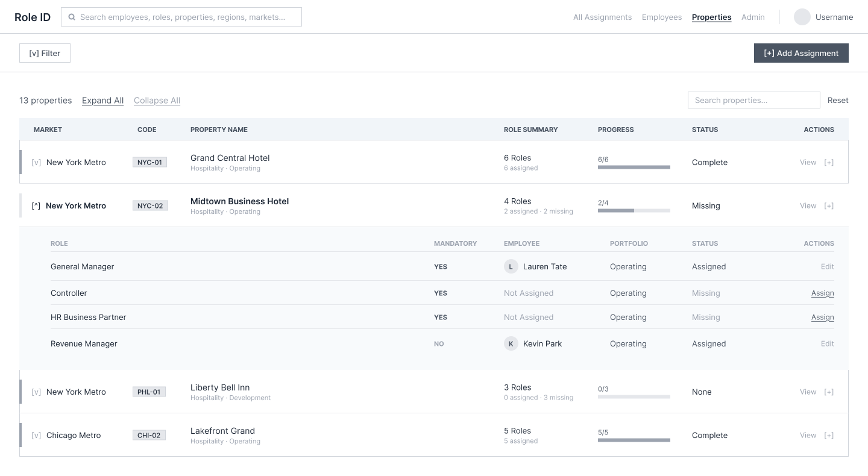Collapse the Midtown Business Hotel row
Viewport: 868px width, 476px height.
tap(36, 205)
